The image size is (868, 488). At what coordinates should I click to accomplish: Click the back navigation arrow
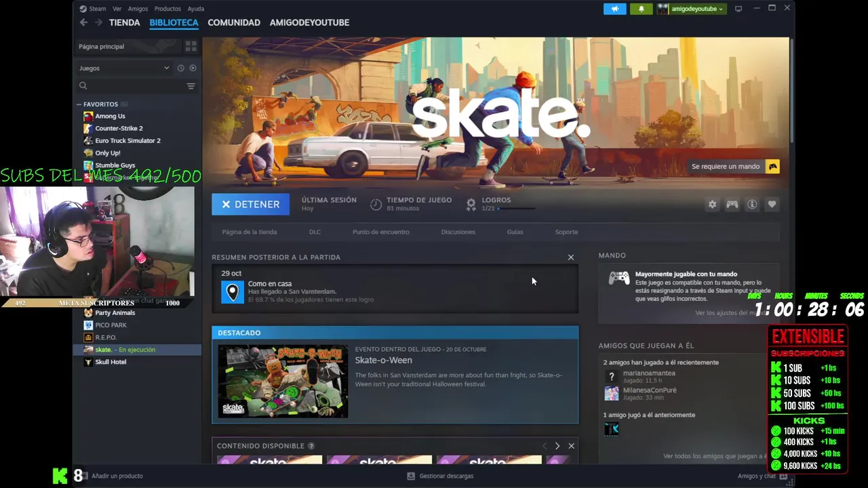83,22
